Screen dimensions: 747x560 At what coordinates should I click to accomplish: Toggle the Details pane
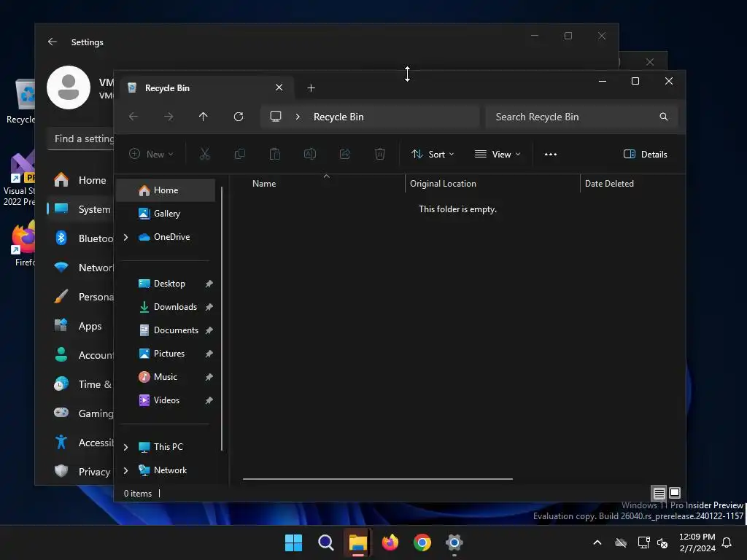[646, 155]
